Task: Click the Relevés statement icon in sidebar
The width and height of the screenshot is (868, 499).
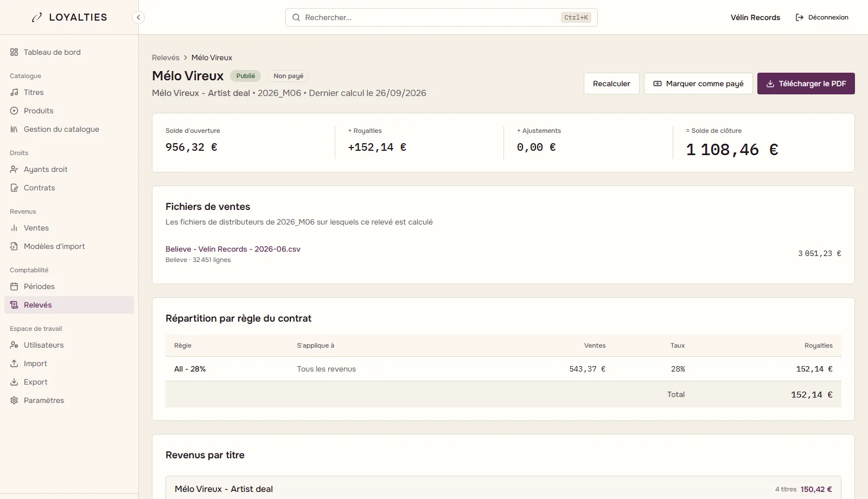Action: 14,305
